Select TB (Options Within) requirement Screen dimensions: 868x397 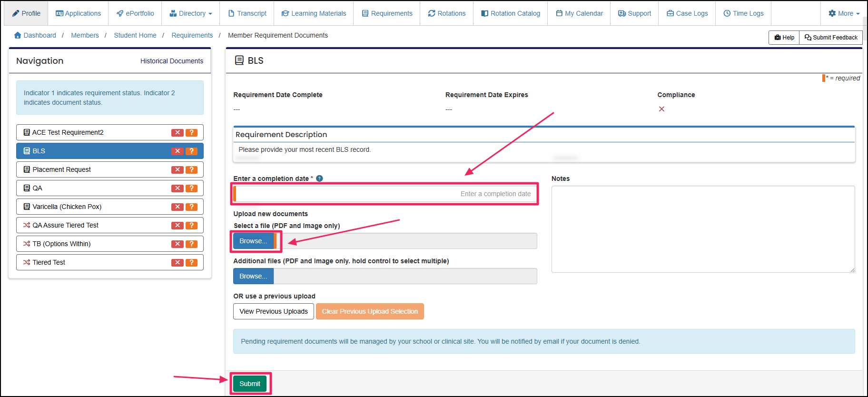click(110, 244)
